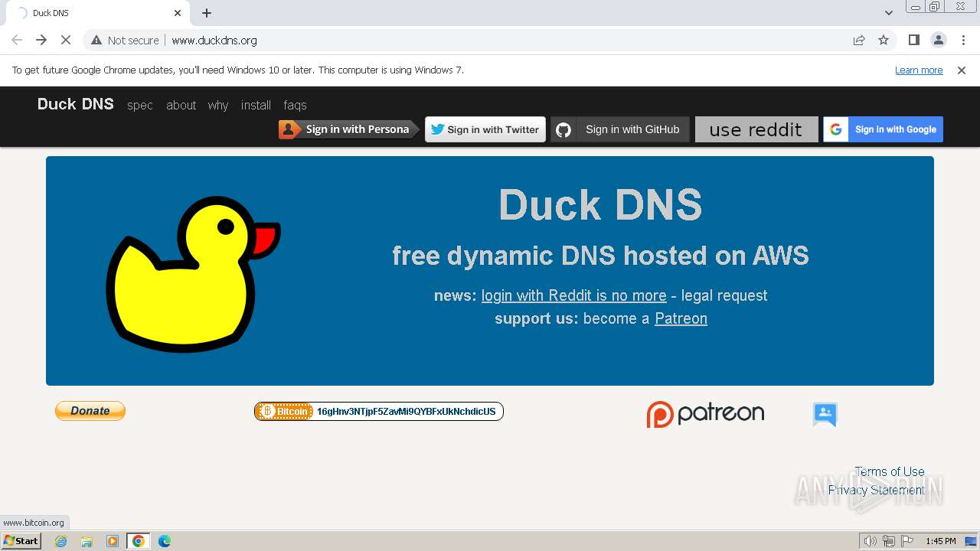Sign in with Twitter
This screenshot has height=551, width=980.
[x=485, y=129]
